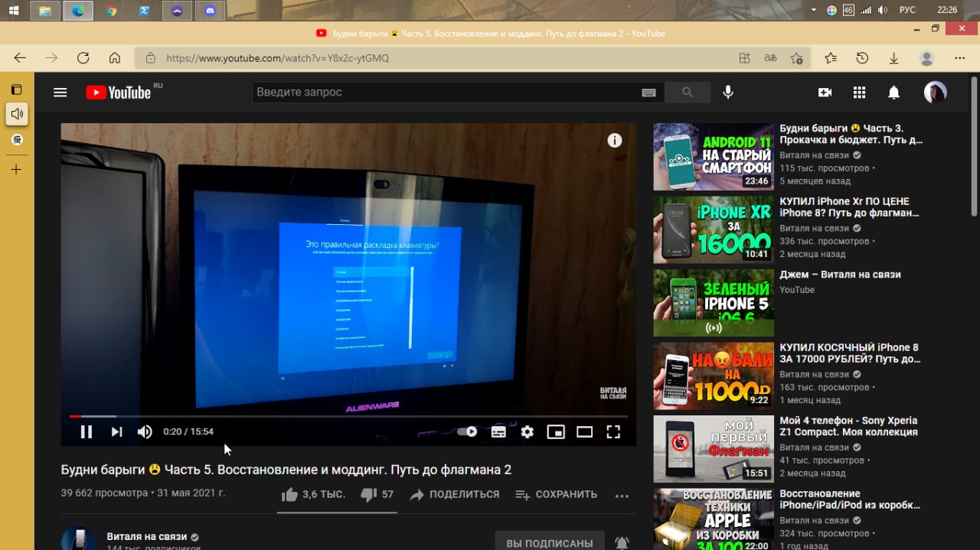Add a new tab with plus icon
The width and height of the screenshot is (980, 550).
[x=16, y=169]
